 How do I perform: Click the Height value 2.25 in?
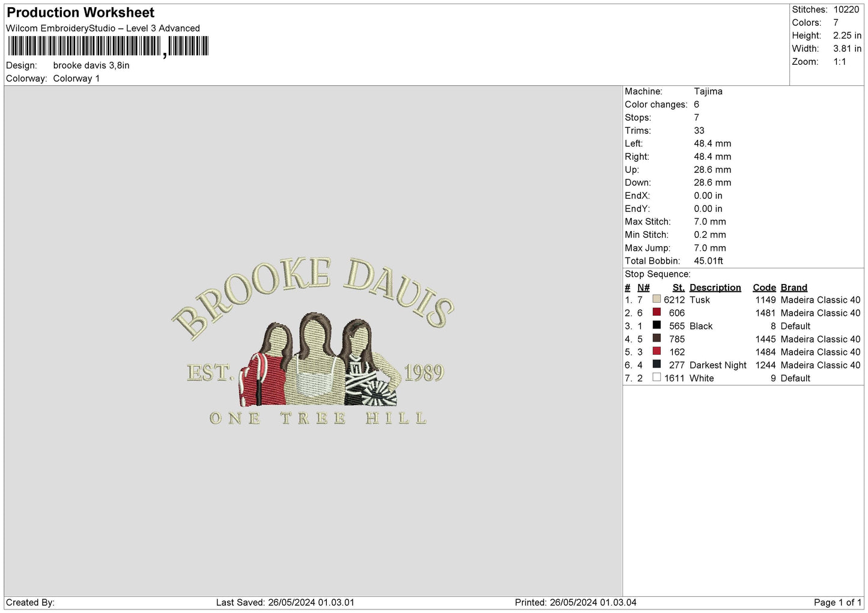click(x=847, y=35)
